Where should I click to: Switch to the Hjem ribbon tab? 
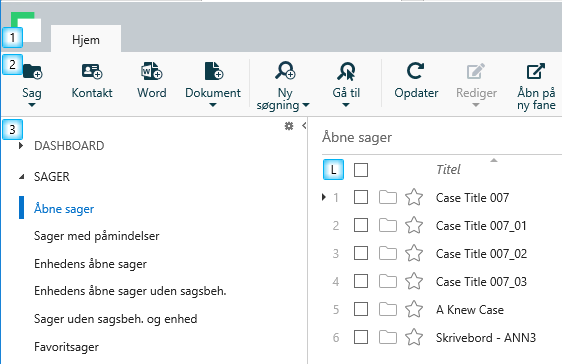click(x=86, y=40)
